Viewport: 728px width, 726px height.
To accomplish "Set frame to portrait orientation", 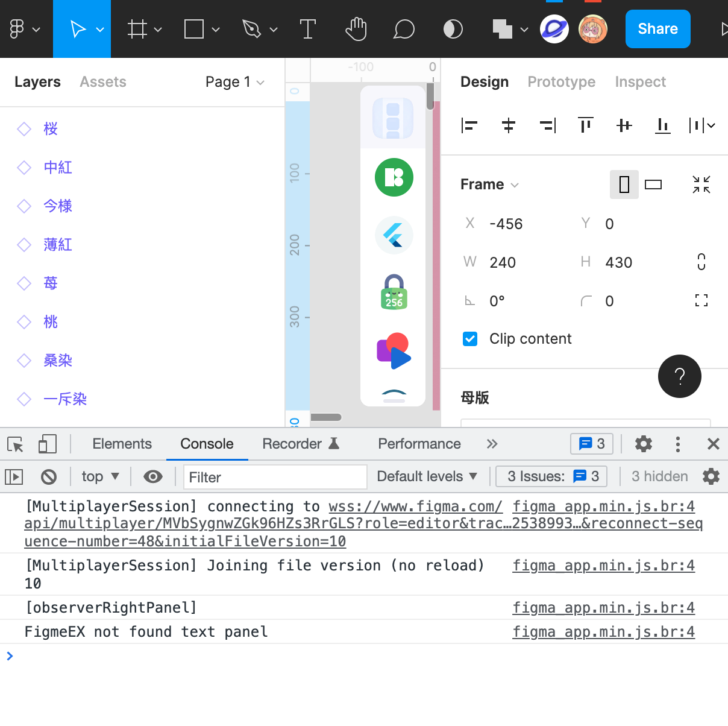I will (x=624, y=185).
